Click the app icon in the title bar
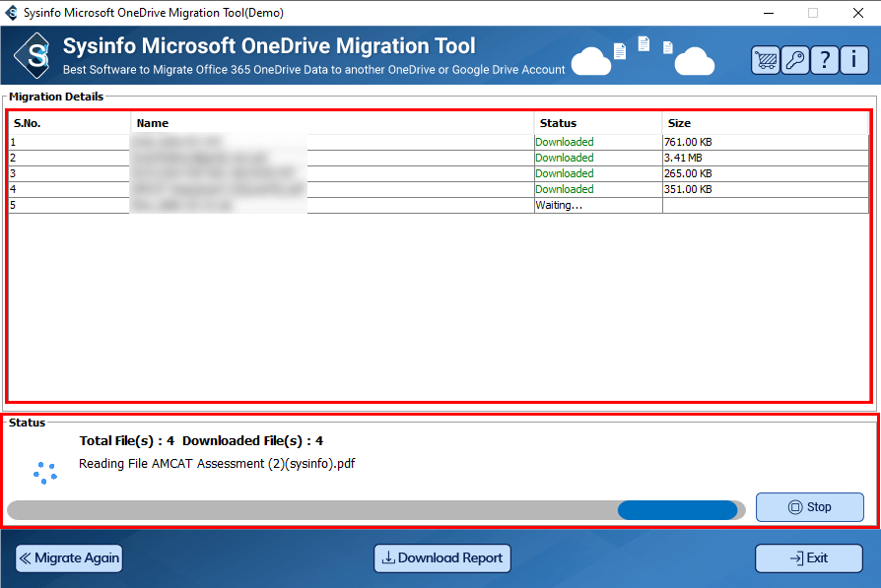The image size is (881, 588). tap(11, 13)
